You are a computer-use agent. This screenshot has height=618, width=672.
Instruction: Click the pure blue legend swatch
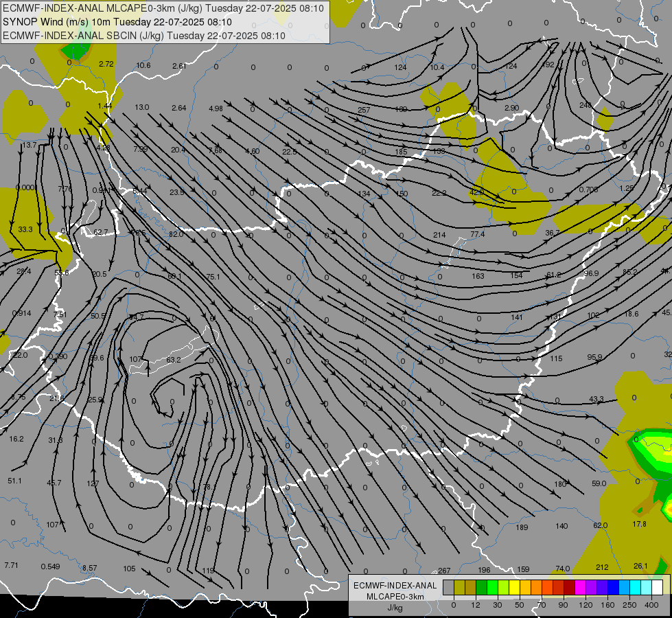click(x=613, y=587)
